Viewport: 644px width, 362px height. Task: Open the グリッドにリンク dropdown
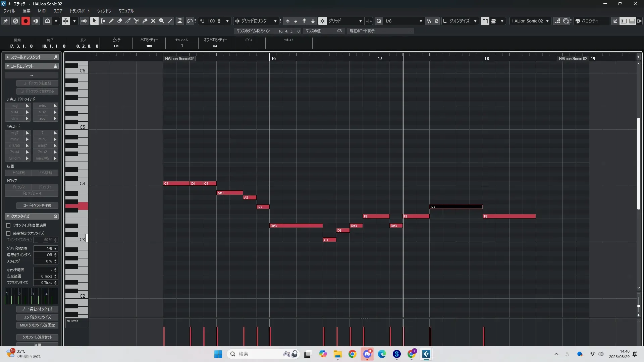click(275, 21)
